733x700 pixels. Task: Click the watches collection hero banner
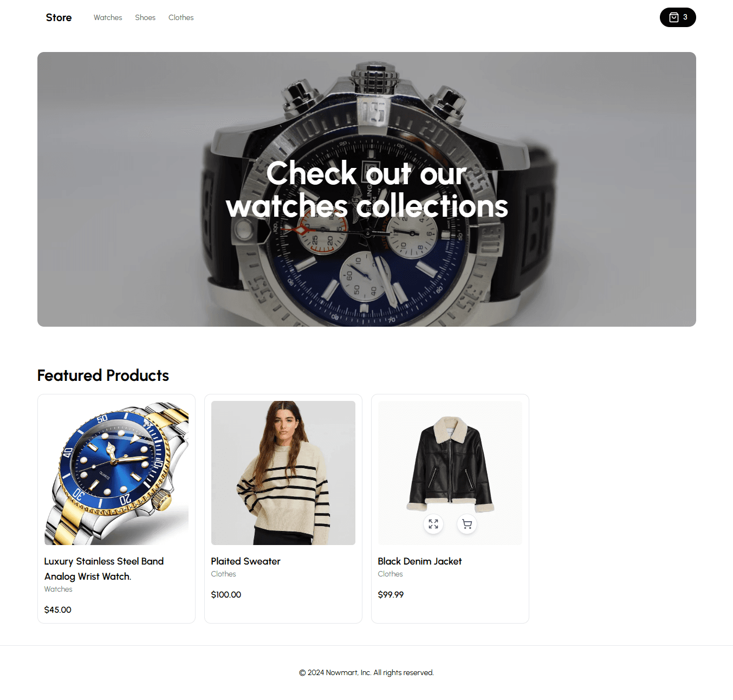[x=367, y=189]
